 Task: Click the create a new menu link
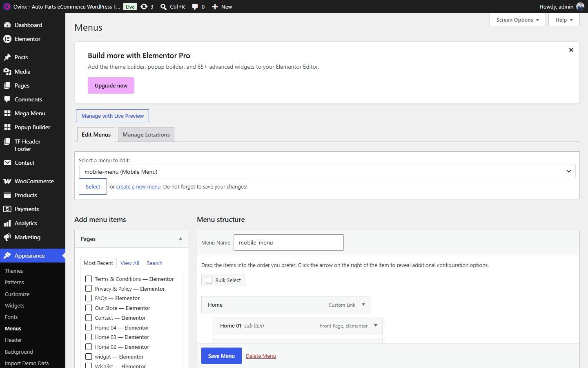click(x=138, y=186)
